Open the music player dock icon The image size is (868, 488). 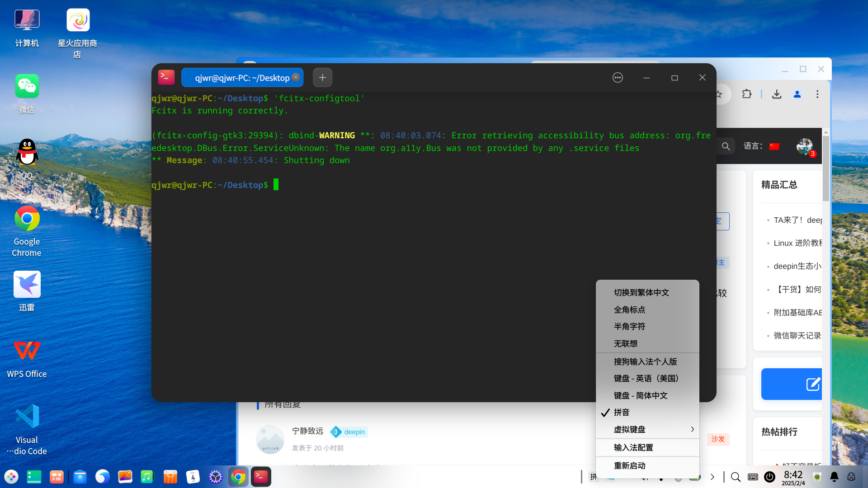point(147,477)
